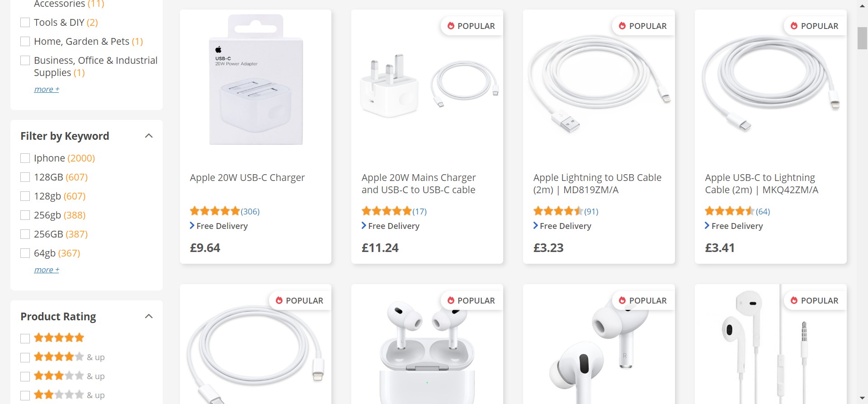Click the star rating of Apple 20W USB-C Charger
868x404 pixels.
pos(215,211)
